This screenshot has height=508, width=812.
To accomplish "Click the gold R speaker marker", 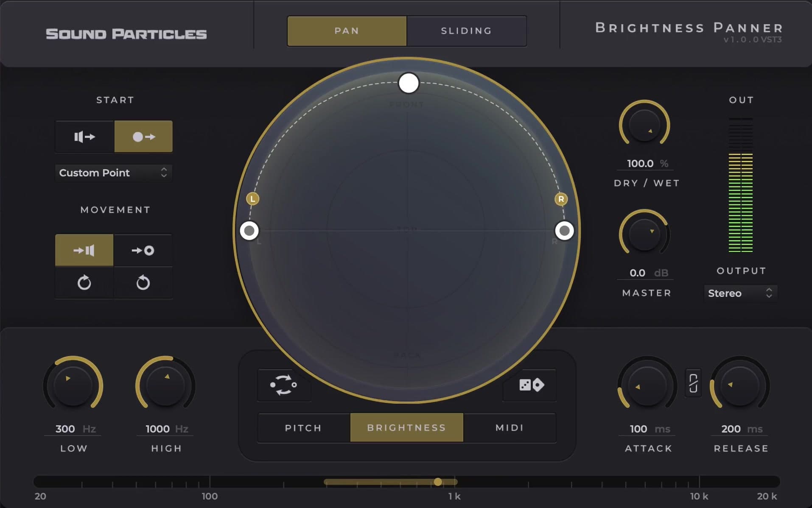I will click(561, 199).
